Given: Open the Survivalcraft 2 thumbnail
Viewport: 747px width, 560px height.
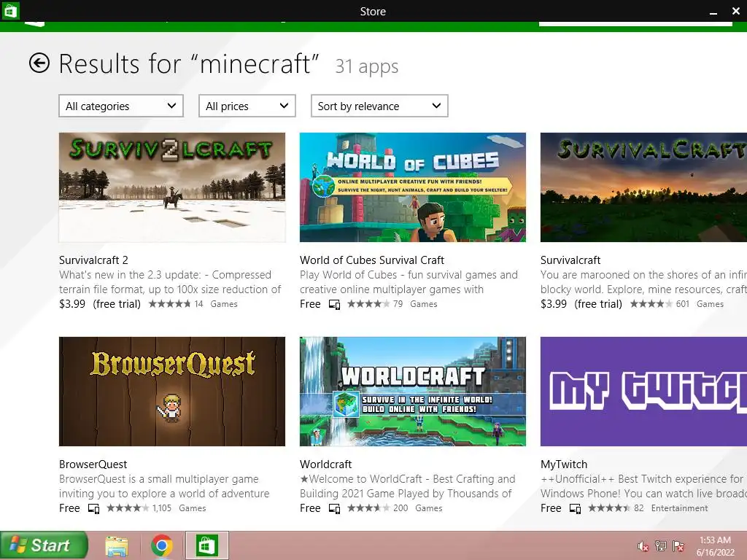Looking at the screenshot, I should (x=172, y=187).
